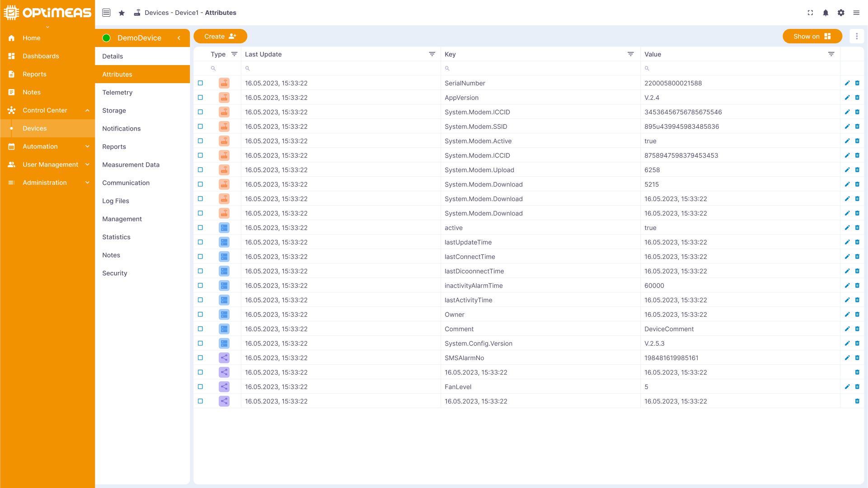Edit the System.Modem.SSID attribute

pyautogui.click(x=847, y=127)
